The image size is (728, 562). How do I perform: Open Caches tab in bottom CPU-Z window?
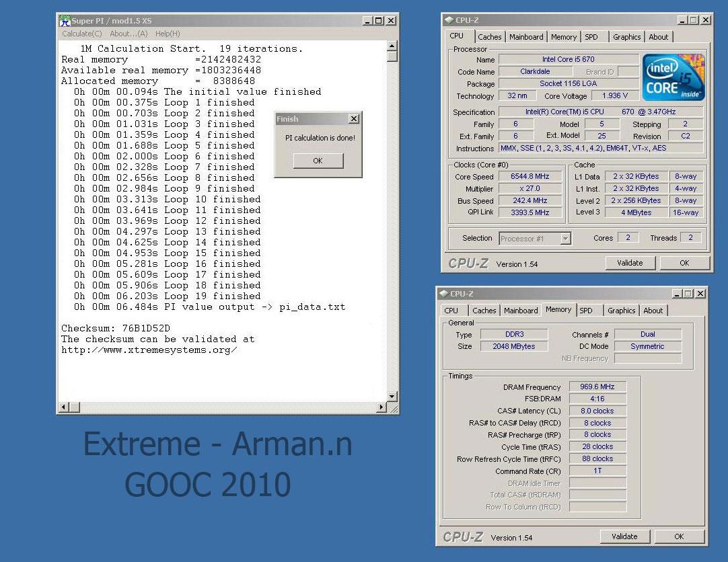pos(484,310)
